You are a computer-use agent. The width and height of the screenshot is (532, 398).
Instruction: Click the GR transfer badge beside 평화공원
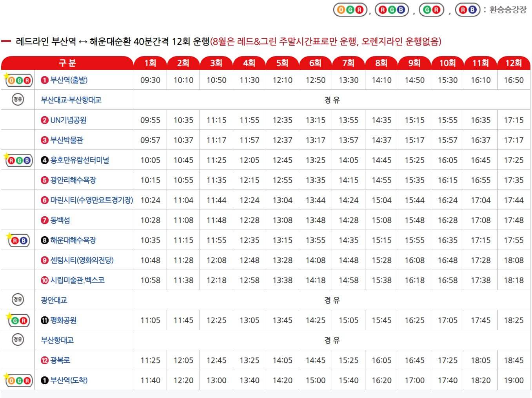[x=18, y=320]
